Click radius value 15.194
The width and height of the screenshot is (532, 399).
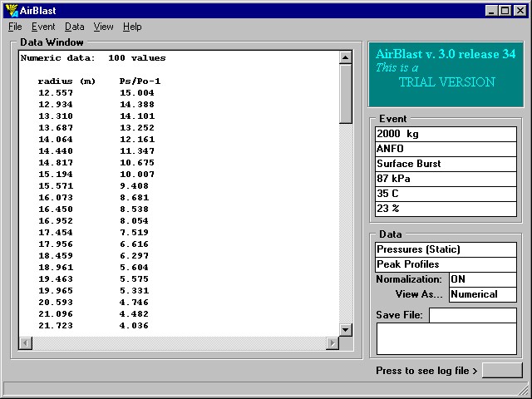click(56, 175)
